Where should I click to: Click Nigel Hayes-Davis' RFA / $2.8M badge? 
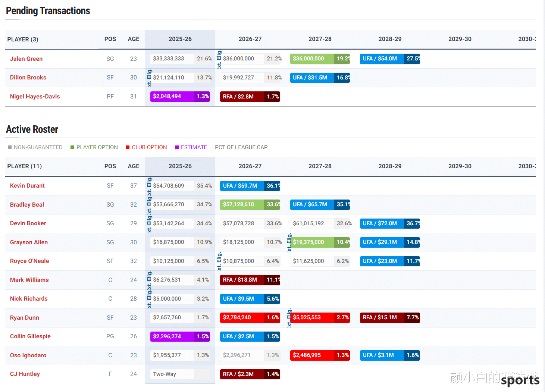pos(250,97)
